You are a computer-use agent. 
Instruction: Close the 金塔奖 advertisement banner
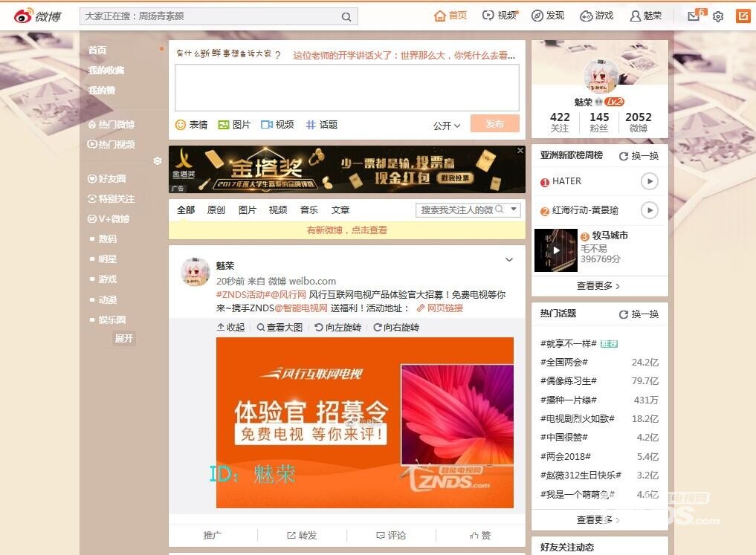tap(520, 151)
